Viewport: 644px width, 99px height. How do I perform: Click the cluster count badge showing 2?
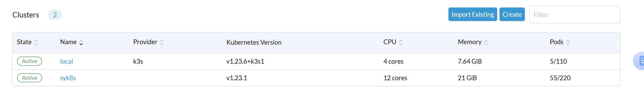pos(55,15)
